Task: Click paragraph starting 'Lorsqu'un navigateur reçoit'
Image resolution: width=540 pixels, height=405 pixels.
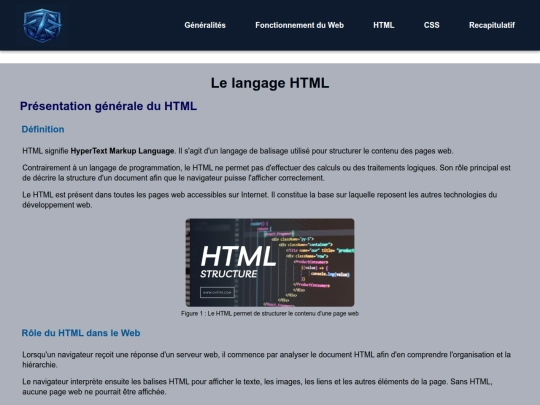Action: pyautogui.click(x=267, y=360)
